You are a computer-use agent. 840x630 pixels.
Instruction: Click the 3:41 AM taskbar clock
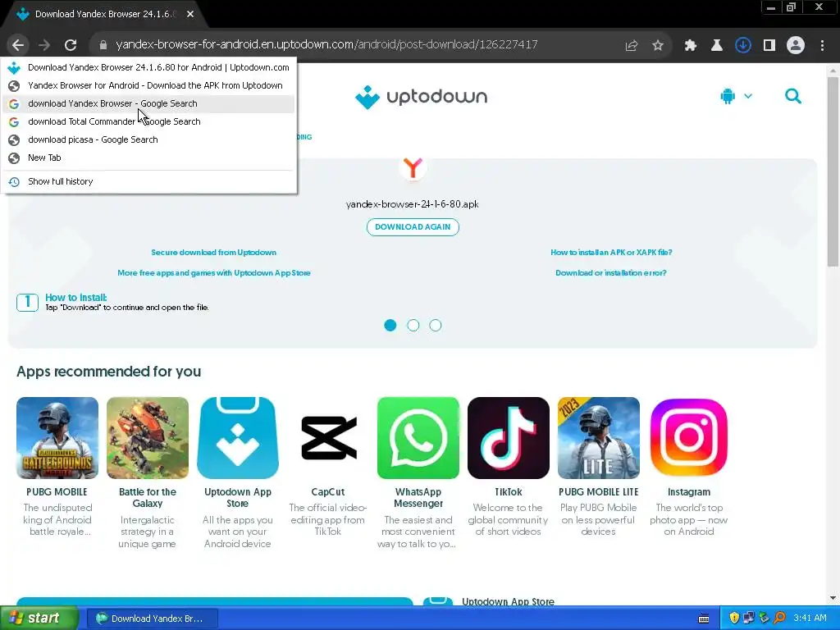click(x=810, y=619)
